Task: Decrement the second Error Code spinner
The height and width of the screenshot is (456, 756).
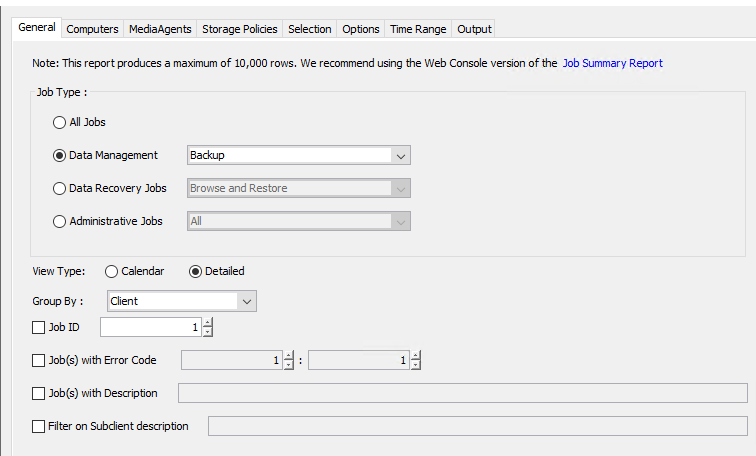Action: 416,365
